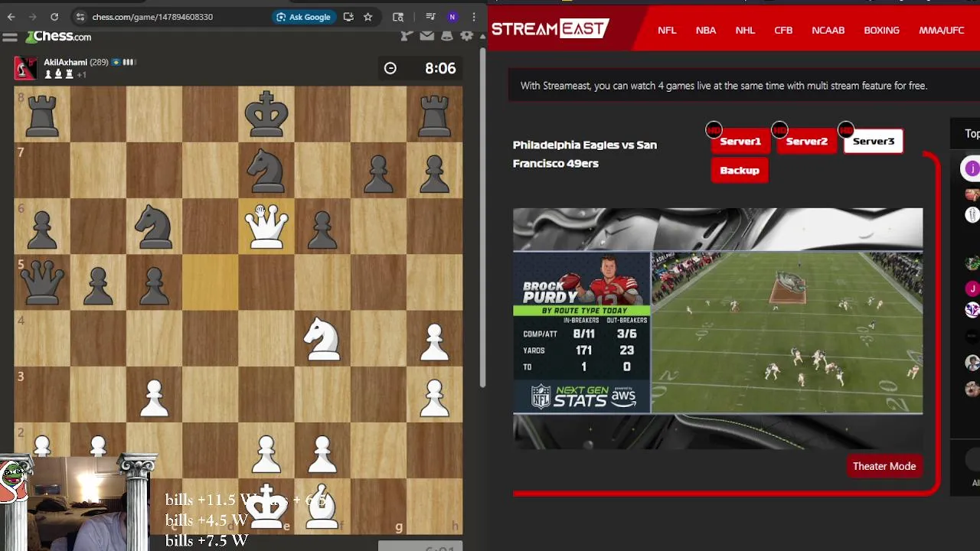Open the BOXING menu on StreamEast

click(x=881, y=30)
